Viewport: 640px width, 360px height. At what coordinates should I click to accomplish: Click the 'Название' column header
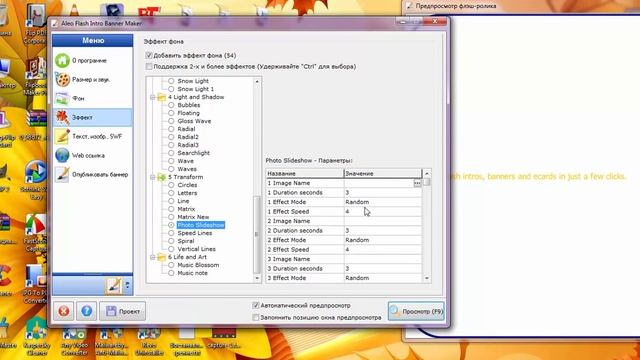coord(305,173)
